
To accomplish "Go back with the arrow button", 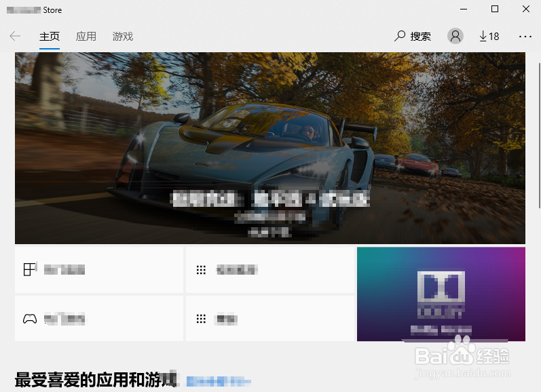I will point(15,36).
